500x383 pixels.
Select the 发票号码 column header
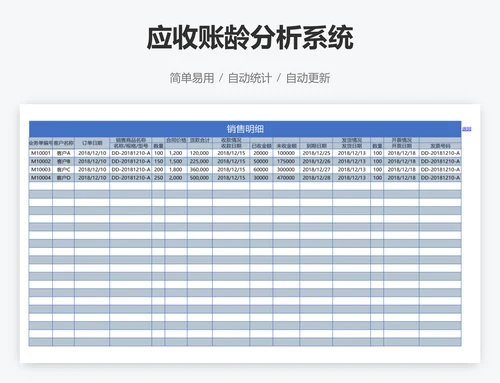pyautogui.click(x=440, y=146)
